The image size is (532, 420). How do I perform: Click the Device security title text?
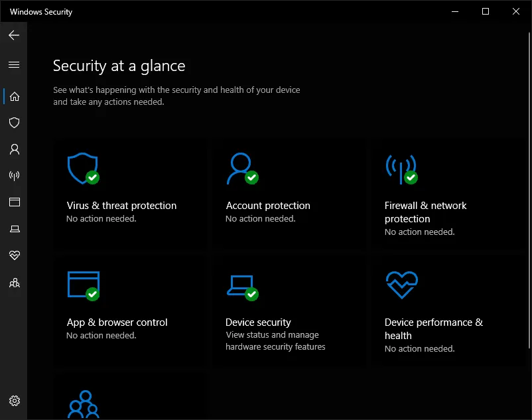coord(258,322)
